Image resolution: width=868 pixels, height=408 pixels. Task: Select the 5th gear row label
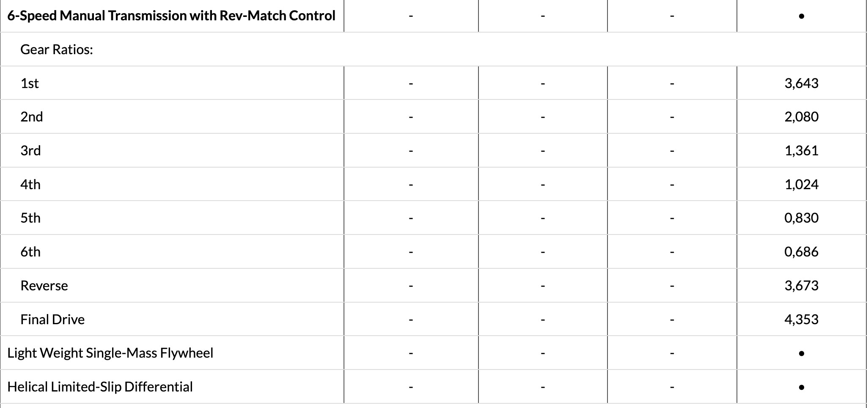coord(30,218)
